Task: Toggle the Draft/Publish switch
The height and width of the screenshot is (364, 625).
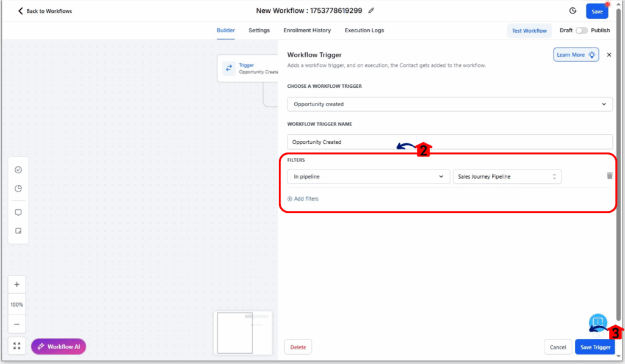Action: tap(582, 30)
